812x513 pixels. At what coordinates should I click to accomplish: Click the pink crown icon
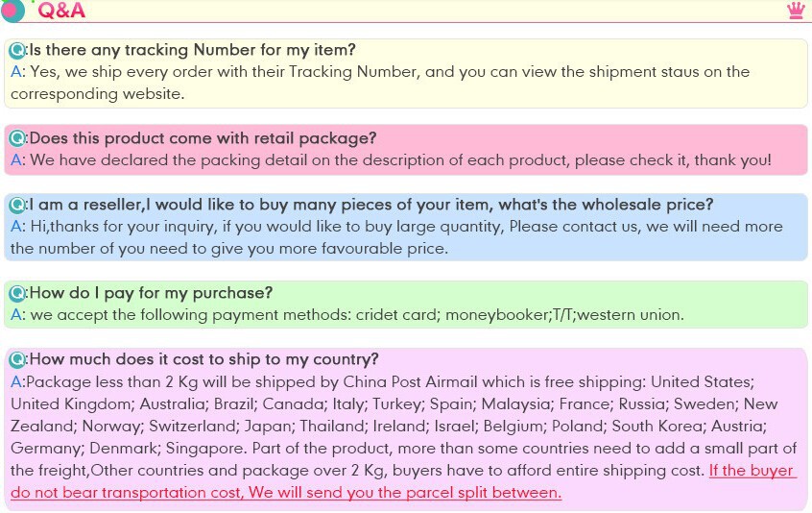(x=796, y=10)
